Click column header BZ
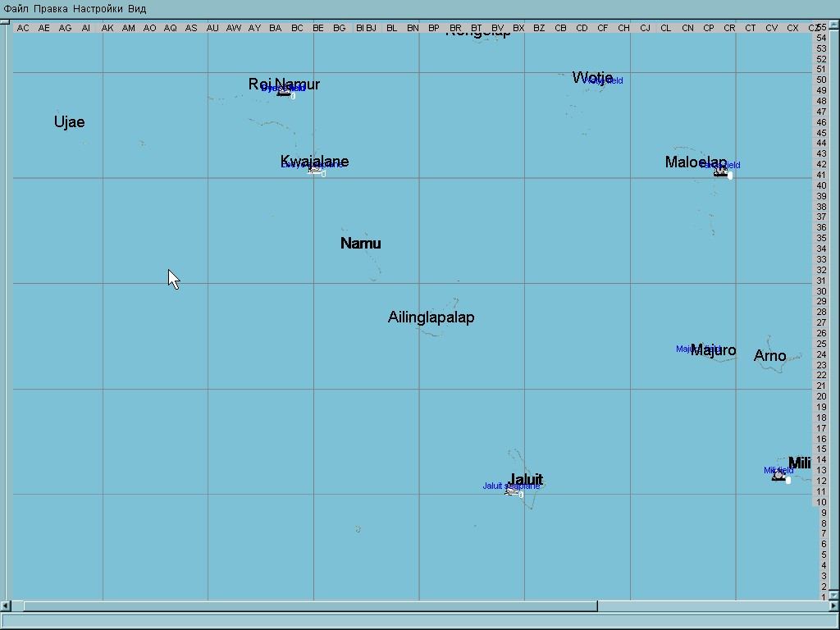Image resolution: width=840 pixels, height=630 pixels. (x=539, y=28)
